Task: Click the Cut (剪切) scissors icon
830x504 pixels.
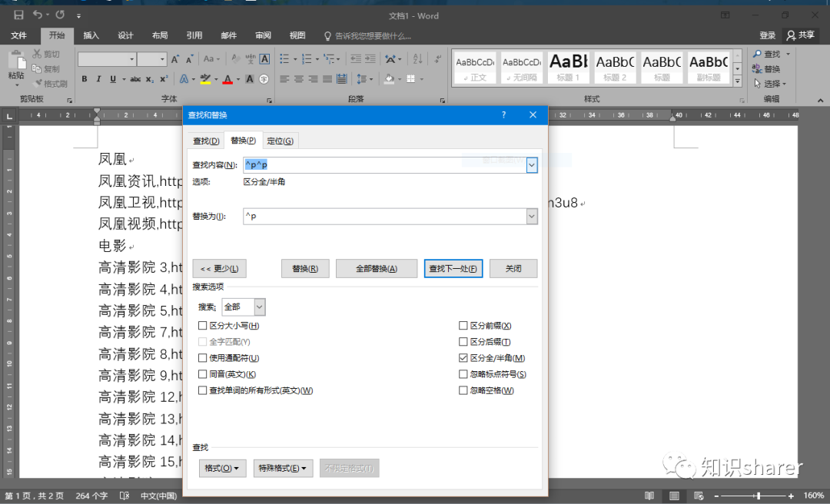Action: (x=37, y=54)
